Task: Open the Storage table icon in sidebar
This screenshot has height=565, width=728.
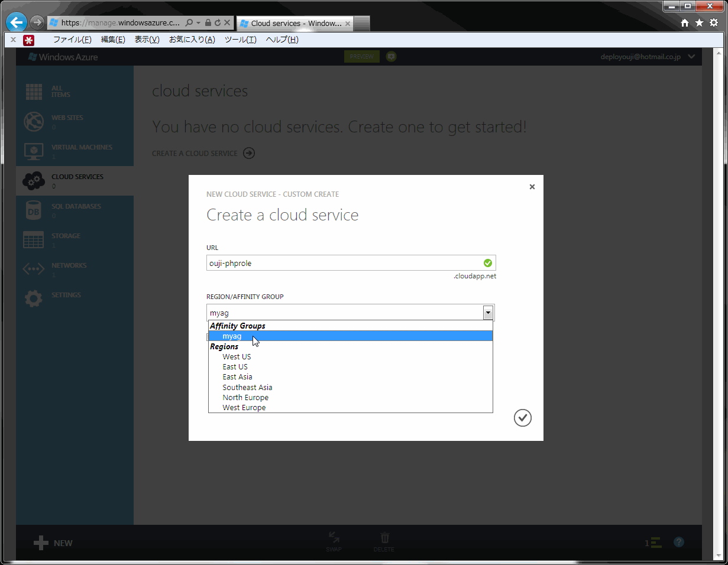Action: point(33,240)
